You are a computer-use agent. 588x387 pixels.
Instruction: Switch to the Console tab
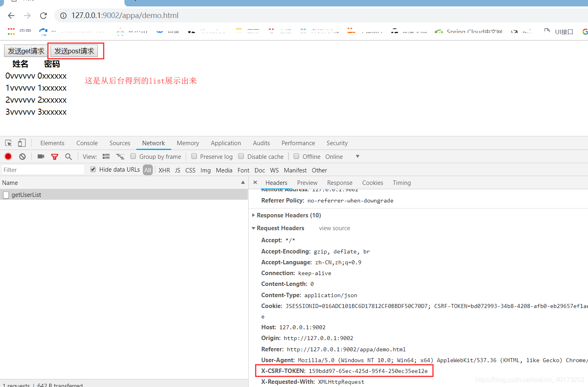coord(87,143)
